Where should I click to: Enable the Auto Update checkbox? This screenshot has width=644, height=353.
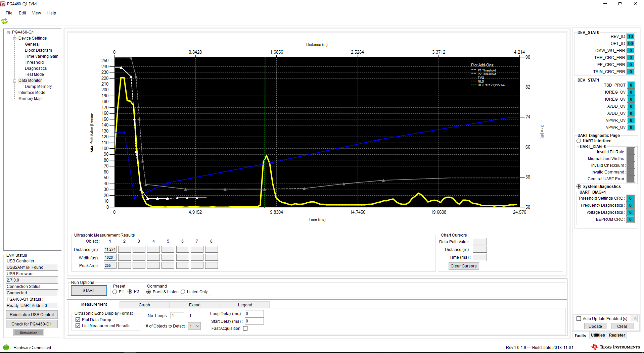coord(579,319)
